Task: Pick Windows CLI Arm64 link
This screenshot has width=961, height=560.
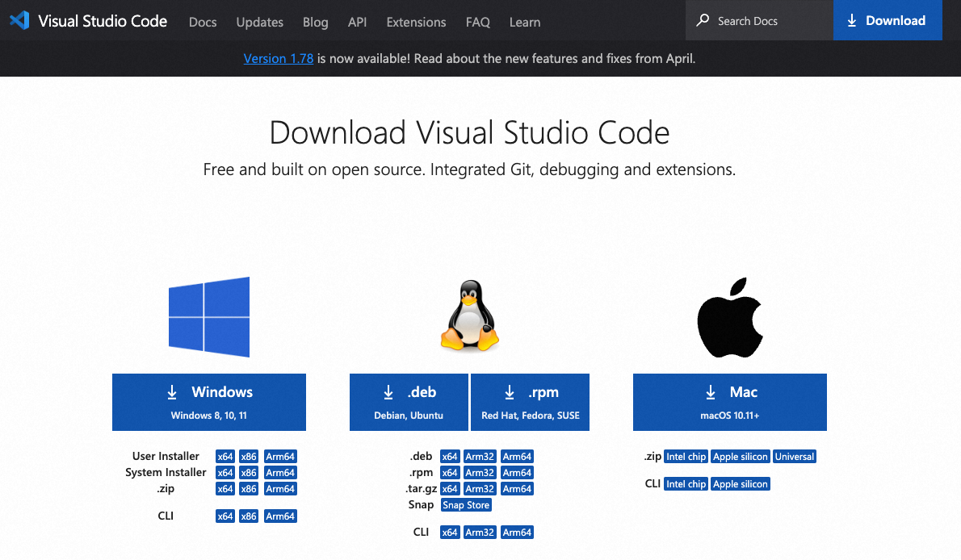Action: click(x=280, y=516)
